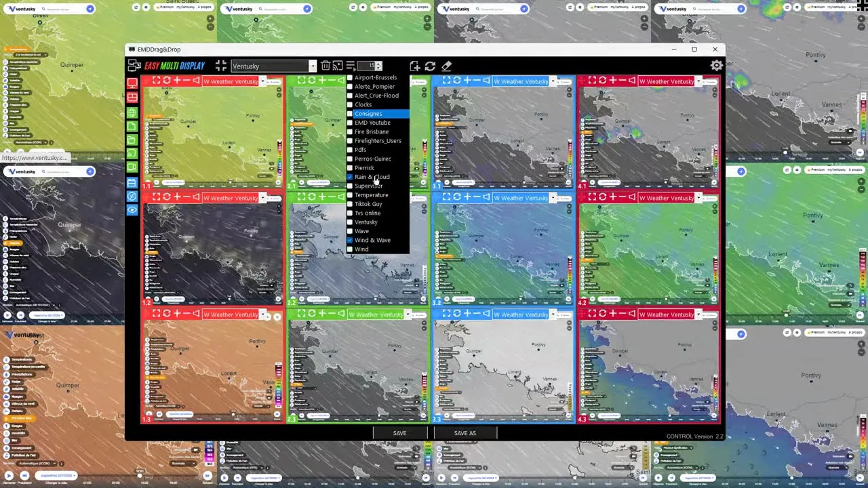This screenshot has height=488, width=868.
Task: Click the refresh all icon in top toolbar
Action: coord(430,66)
